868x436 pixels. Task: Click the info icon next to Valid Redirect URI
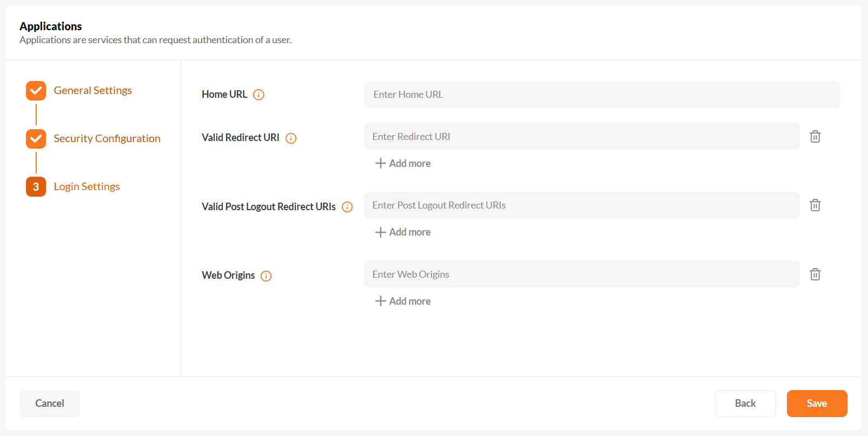pos(291,138)
